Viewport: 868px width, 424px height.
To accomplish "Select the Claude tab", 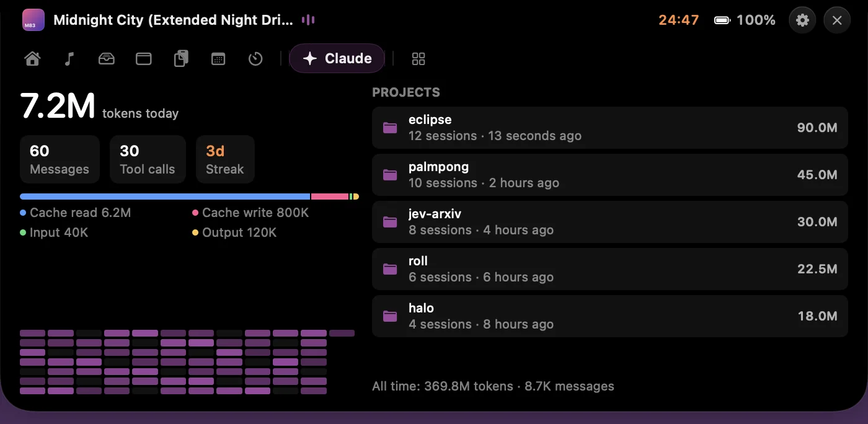I will [x=337, y=58].
